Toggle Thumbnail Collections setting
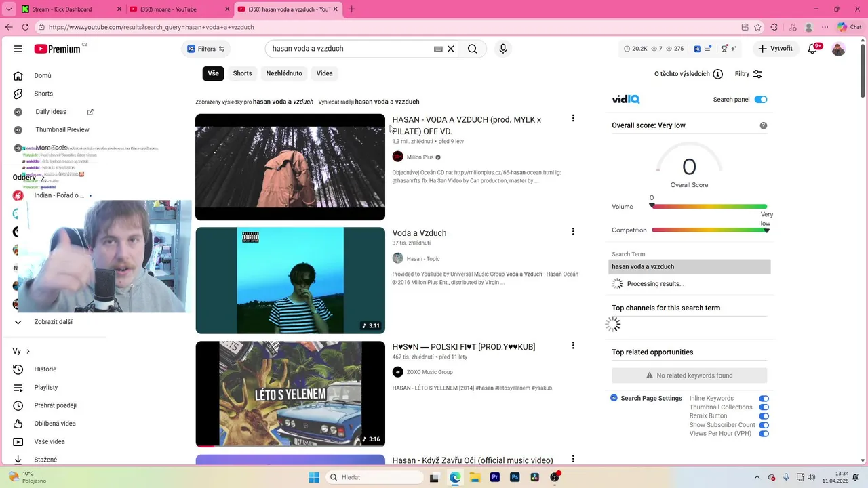The width and height of the screenshot is (868, 488). 764,407
